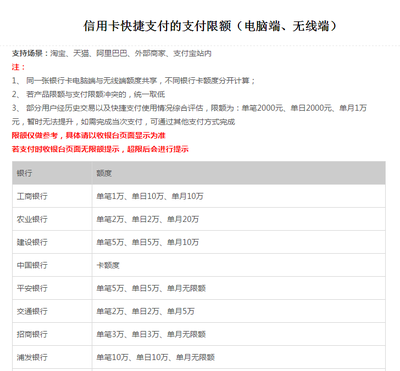Select the 单笔3万、单日3万、单月无限额 cell
The width and height of the screenshot is (400, 371).
pyautogui.click(x=239, y=334)
